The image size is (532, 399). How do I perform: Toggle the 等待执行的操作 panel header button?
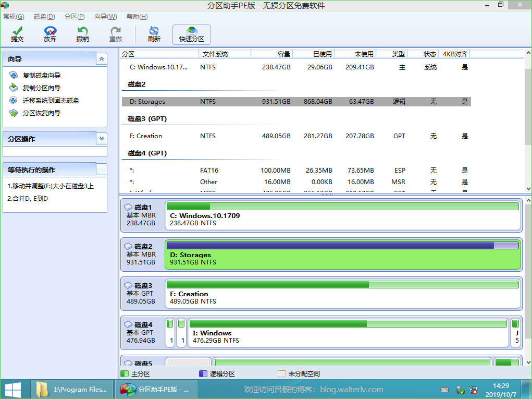pyautogui.click(x=102, y=169)
